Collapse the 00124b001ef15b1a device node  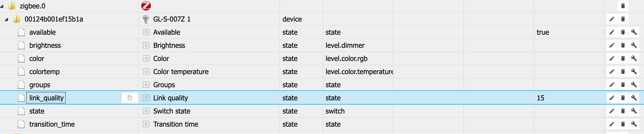(x=7, y=19)
